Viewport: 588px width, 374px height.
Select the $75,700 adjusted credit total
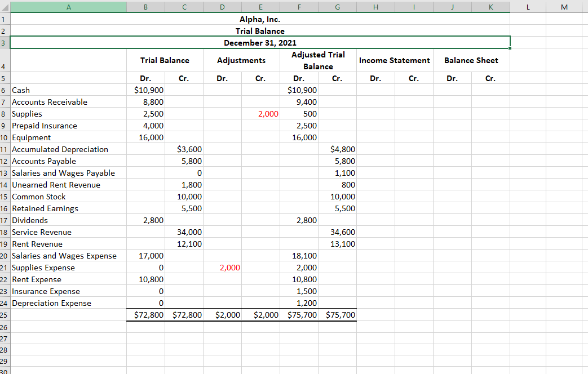click(337, 315)
